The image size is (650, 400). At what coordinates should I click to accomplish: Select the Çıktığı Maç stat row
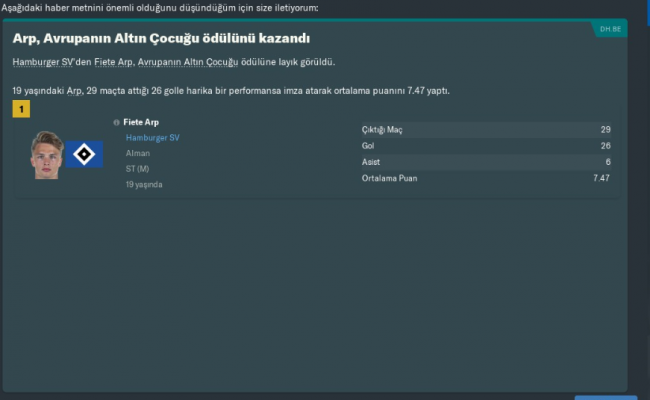(486, 130)
